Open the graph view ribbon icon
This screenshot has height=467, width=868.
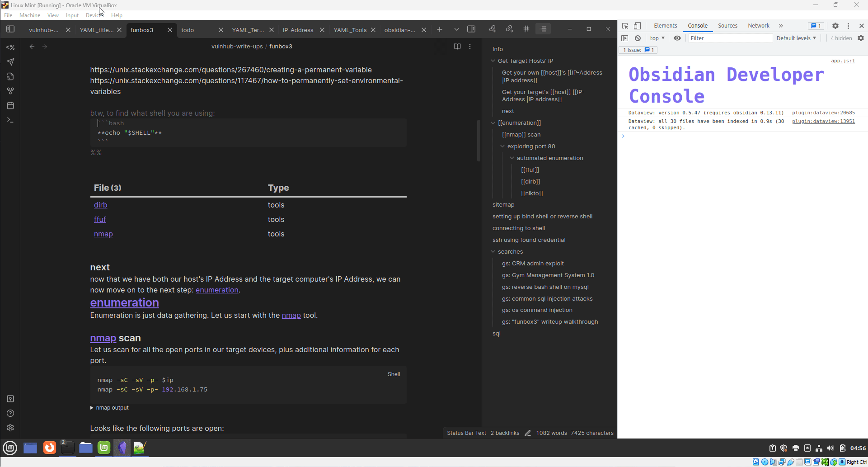point(10,91)
